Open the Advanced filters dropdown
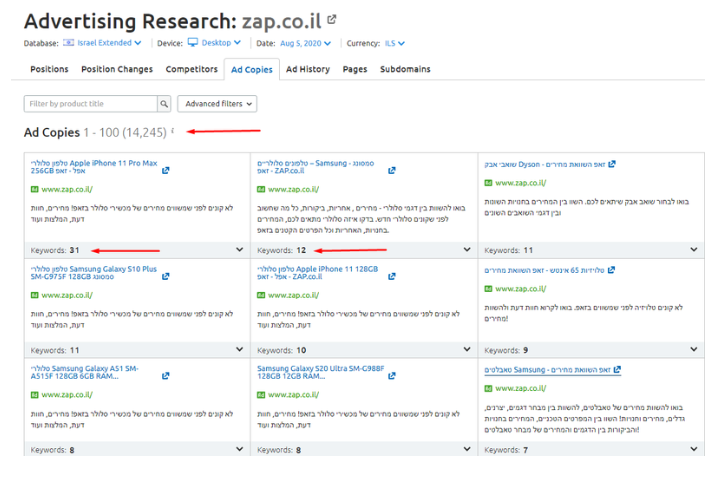Image resolution: width=726 pixels, height=478 pixels. click(x=217, y=104)
